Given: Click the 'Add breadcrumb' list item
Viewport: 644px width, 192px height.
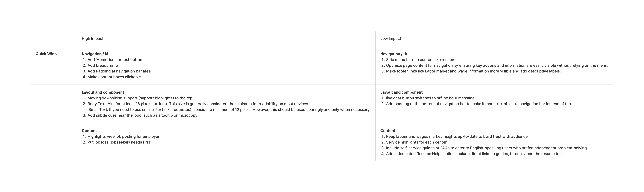Looking at the screenshot, I should 102,65.
